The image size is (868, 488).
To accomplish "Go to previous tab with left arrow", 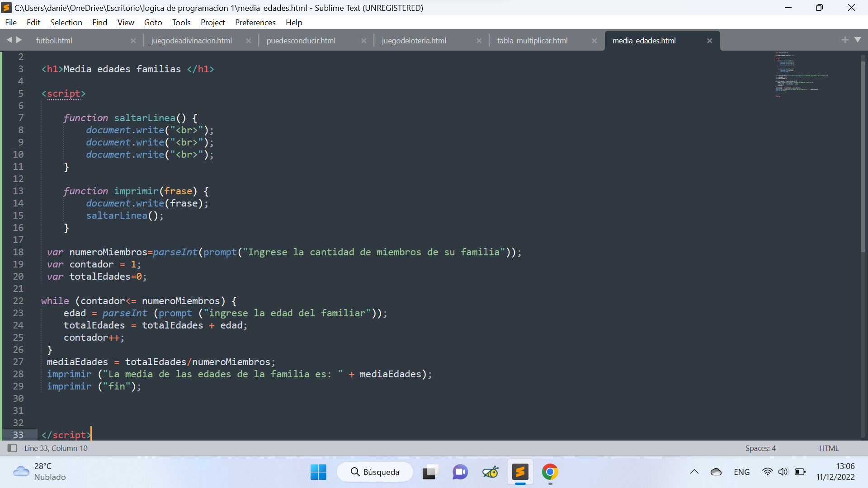I will [9, 40].
